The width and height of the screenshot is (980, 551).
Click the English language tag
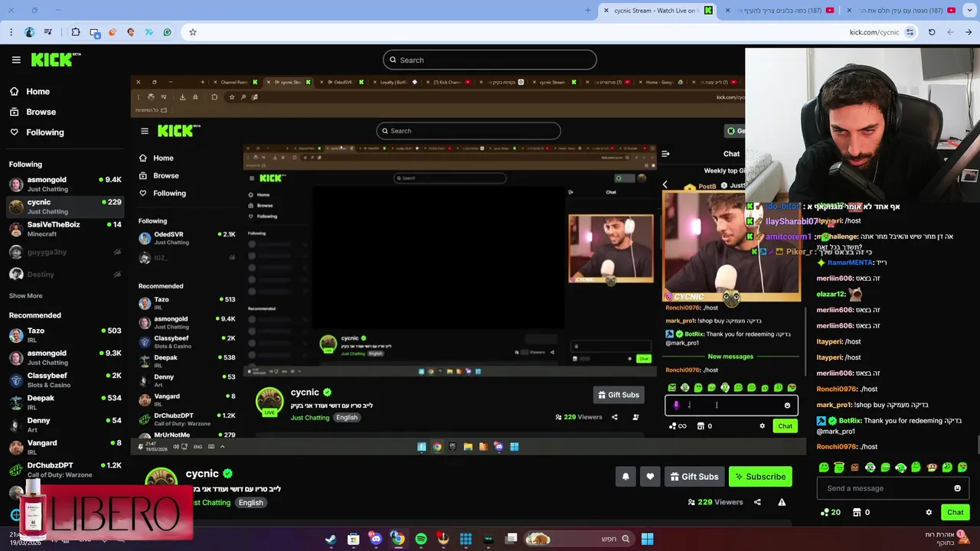tap(250, 503)
